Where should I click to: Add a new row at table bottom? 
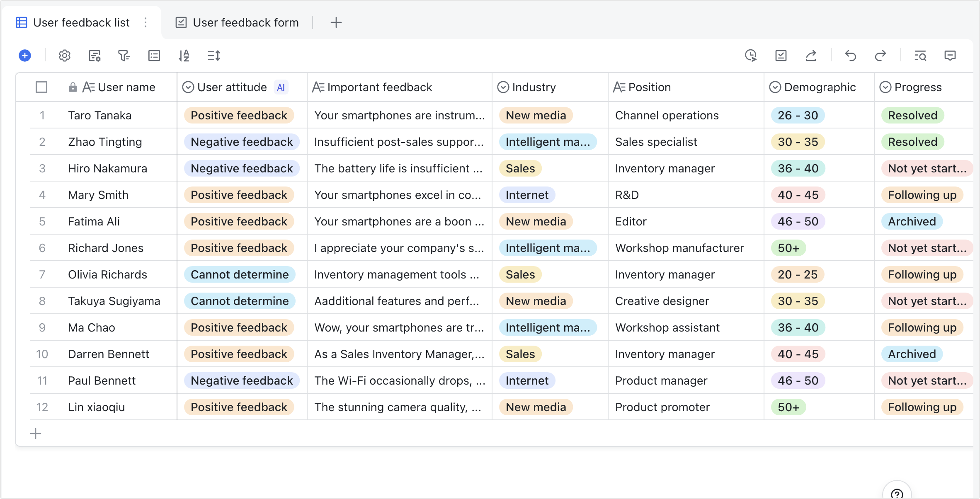point(36,434)
